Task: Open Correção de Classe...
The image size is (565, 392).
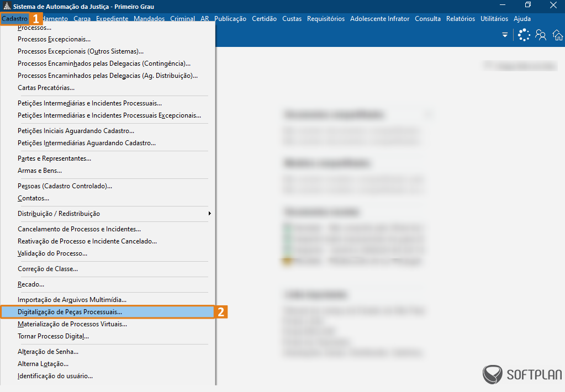Action: pos(47,269)
